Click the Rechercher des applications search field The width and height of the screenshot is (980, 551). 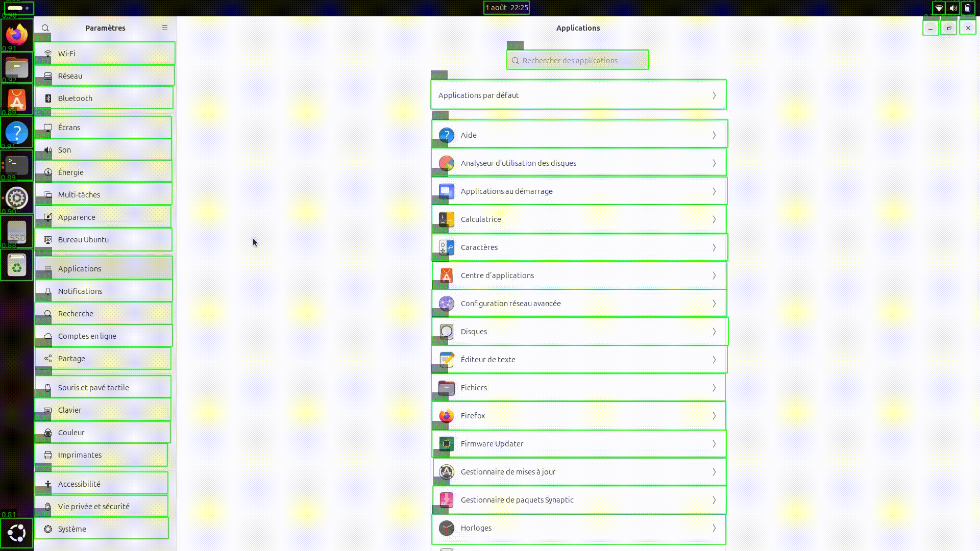[578, 60]
